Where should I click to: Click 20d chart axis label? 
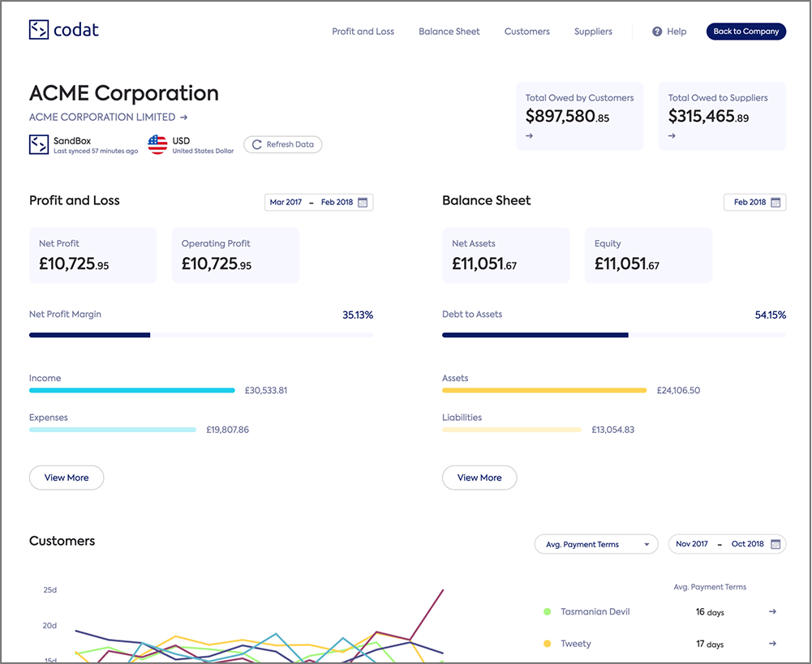click(x=49, y=626)
